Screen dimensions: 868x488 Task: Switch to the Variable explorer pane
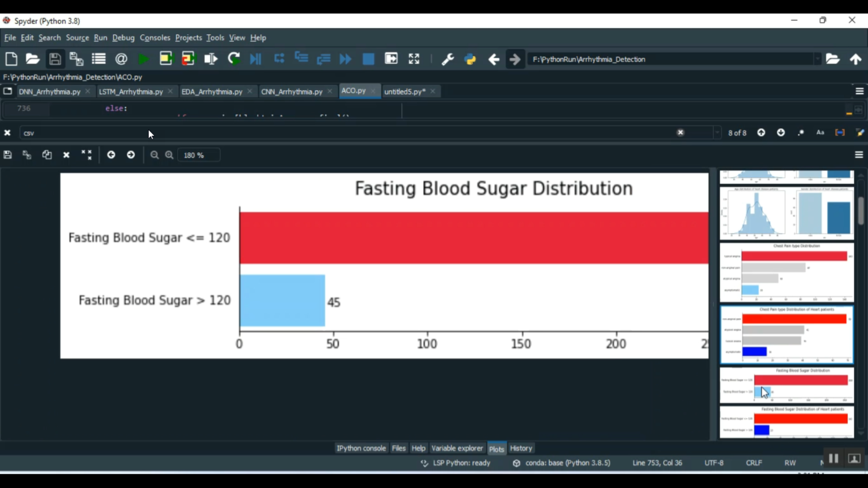pos(457,448)
